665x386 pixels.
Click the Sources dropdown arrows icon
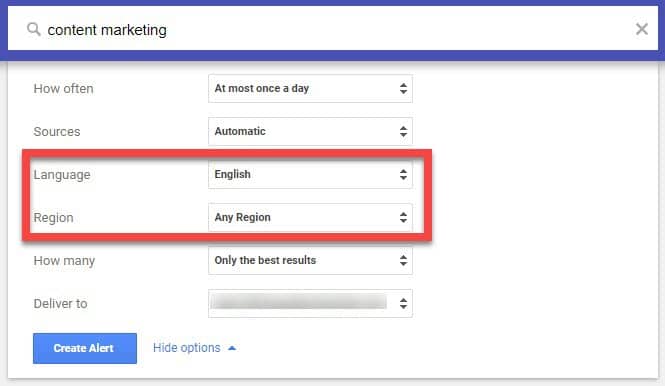pyautogui.click(x=403, y=131)
